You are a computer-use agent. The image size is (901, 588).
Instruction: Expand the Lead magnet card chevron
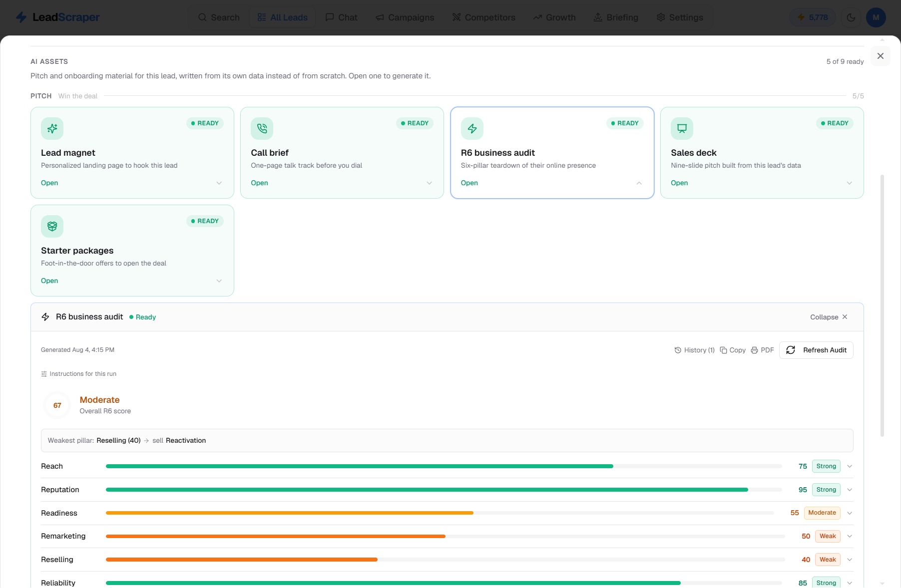click(219, 183)
